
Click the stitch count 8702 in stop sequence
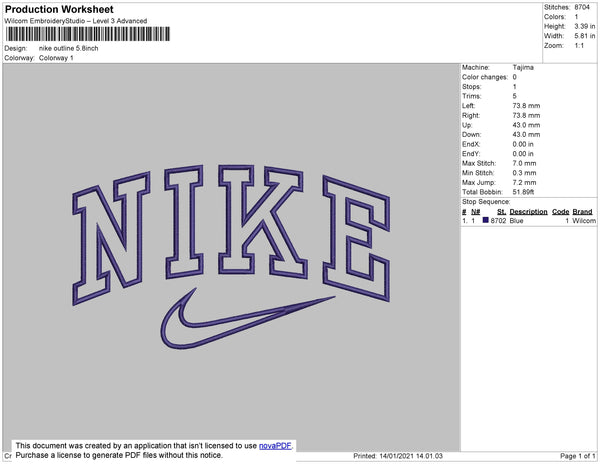coord(498,221)
